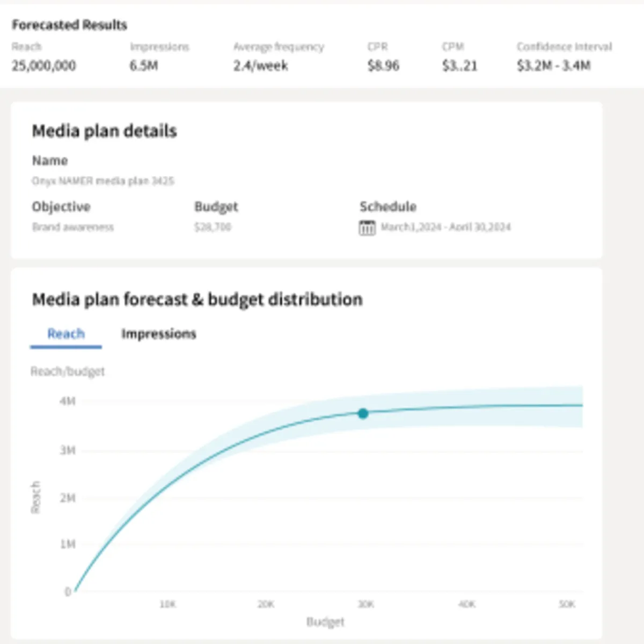This screenshot has width=644, height=644.
Task: Select the data point on the Reach curve
Action: coord(364,413)
